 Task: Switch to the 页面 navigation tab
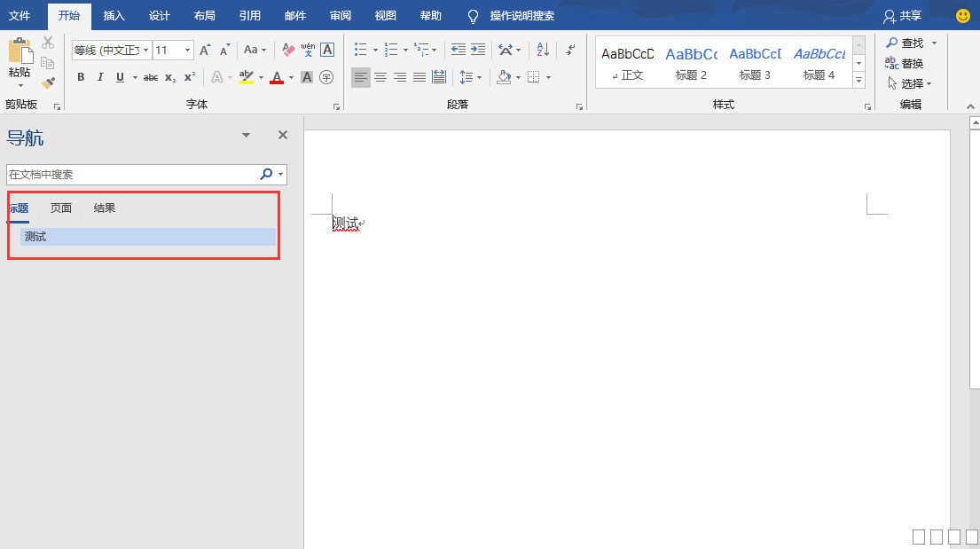coord(61,208)
